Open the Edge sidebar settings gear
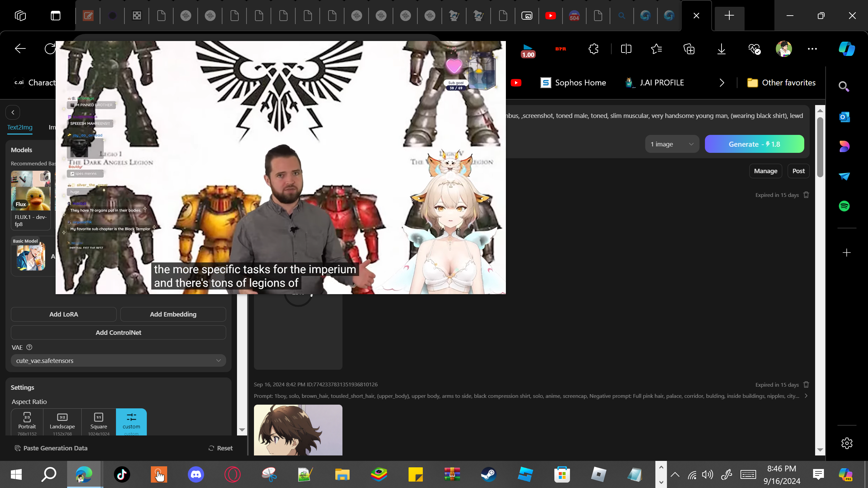 (x=847, y=443)
